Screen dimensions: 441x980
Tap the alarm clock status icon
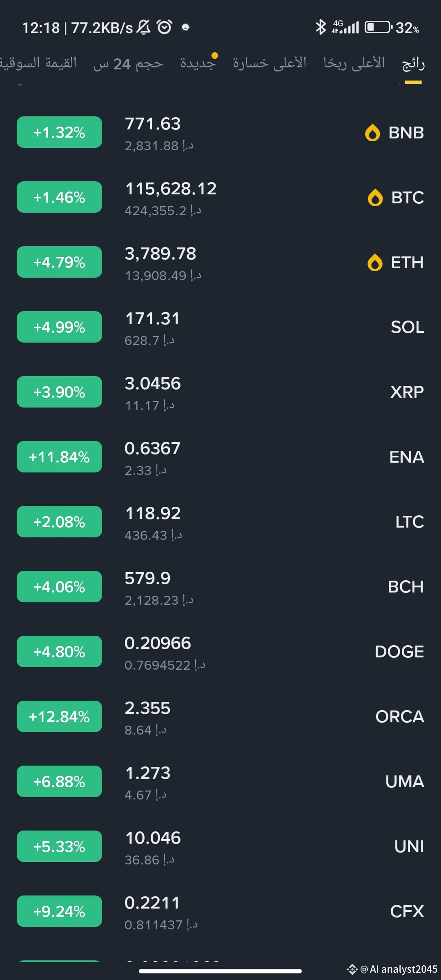[165, 27]
